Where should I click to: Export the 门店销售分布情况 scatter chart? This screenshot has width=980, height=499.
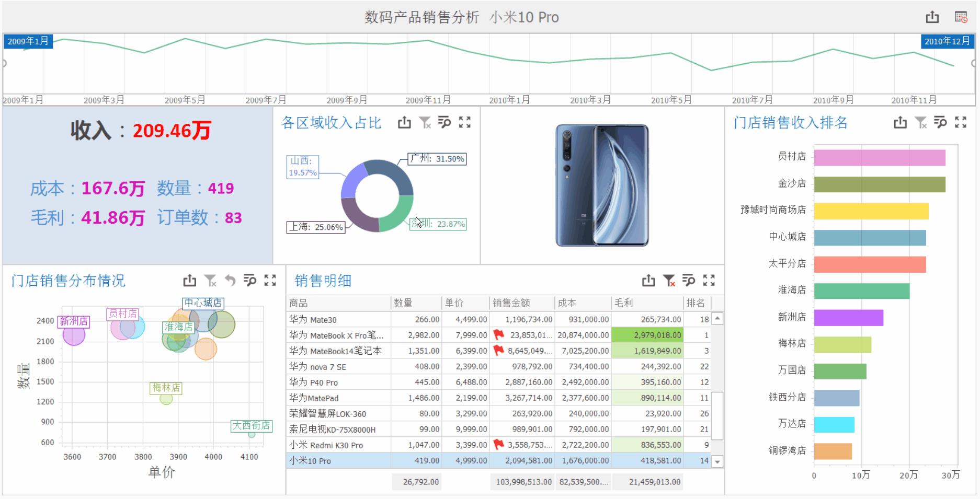[190, 281]
